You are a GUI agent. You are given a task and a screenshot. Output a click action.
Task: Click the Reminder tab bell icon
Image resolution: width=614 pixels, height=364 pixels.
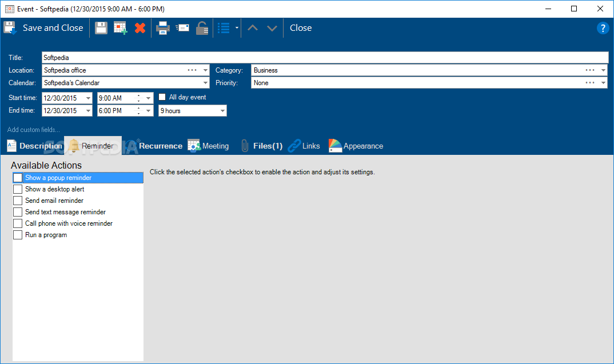coord(74,146)
